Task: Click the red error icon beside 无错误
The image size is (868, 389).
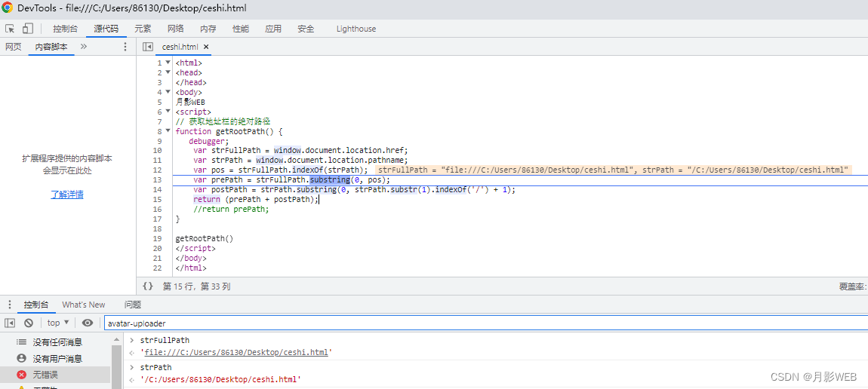Action: [x=22, y=375]
